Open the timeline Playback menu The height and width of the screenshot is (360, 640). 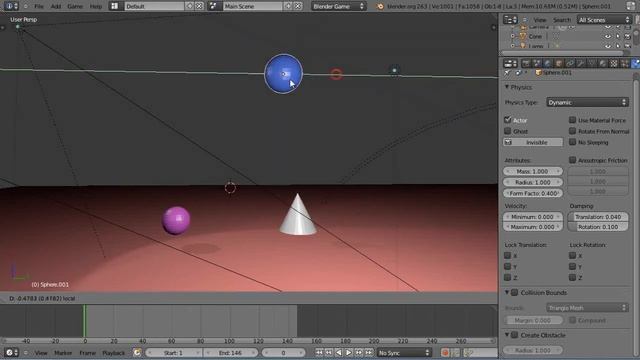point(113,352)
